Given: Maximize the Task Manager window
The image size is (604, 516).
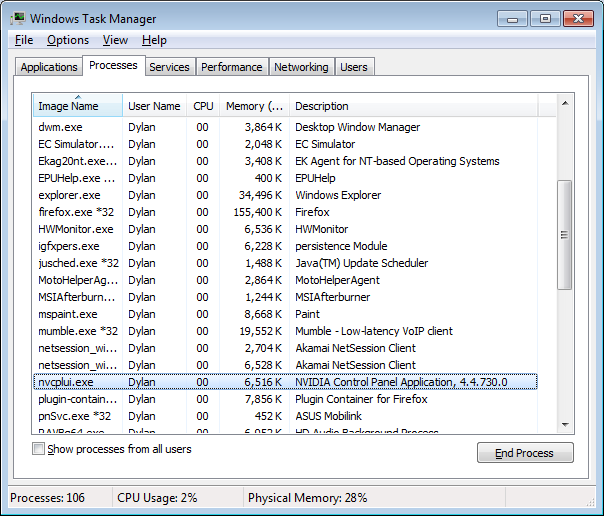Looking at the screenshot, I should pos(545,18).
